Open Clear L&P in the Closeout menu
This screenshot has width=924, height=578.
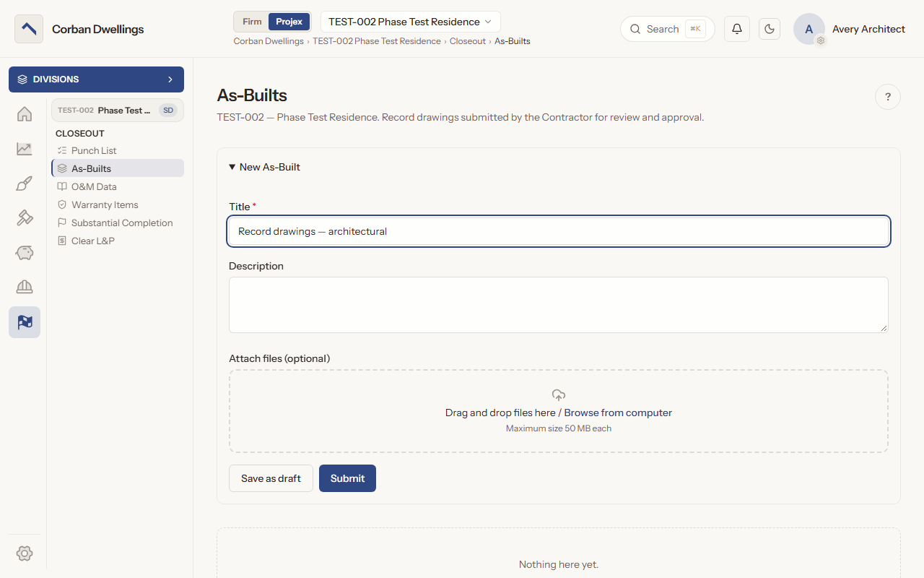point(118,241)
